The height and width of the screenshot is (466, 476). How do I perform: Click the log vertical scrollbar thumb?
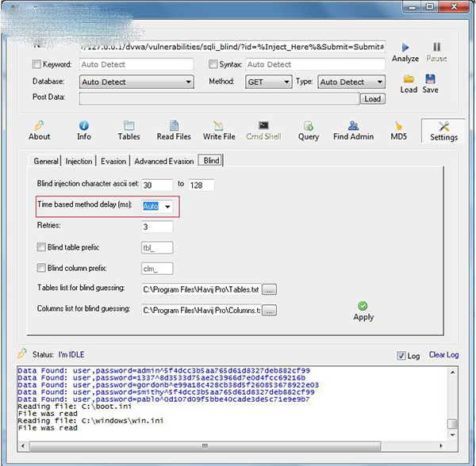(x=452, y=424)
